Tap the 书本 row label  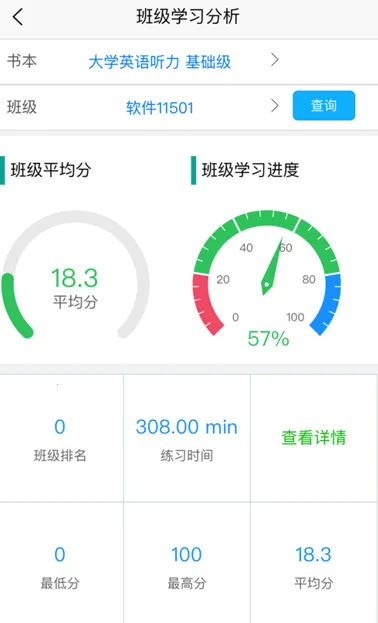point(22,61)
